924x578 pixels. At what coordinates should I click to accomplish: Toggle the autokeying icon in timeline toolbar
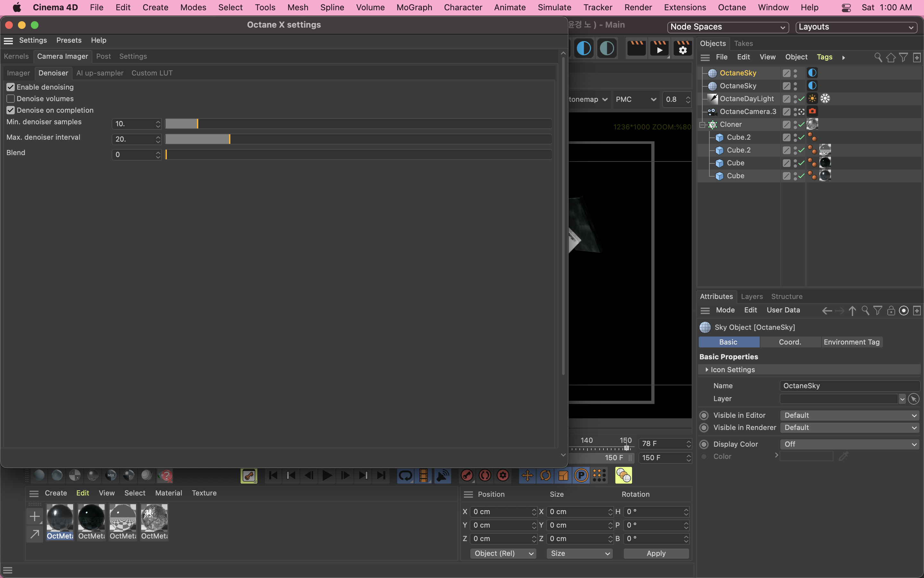(485, 476)
